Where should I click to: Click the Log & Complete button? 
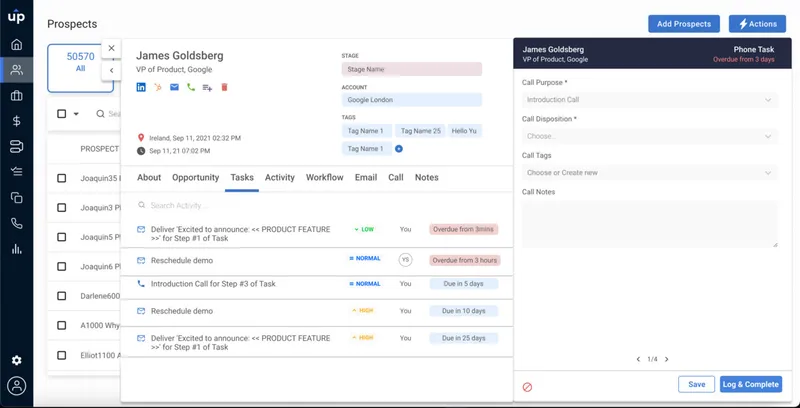pos(751,385)
